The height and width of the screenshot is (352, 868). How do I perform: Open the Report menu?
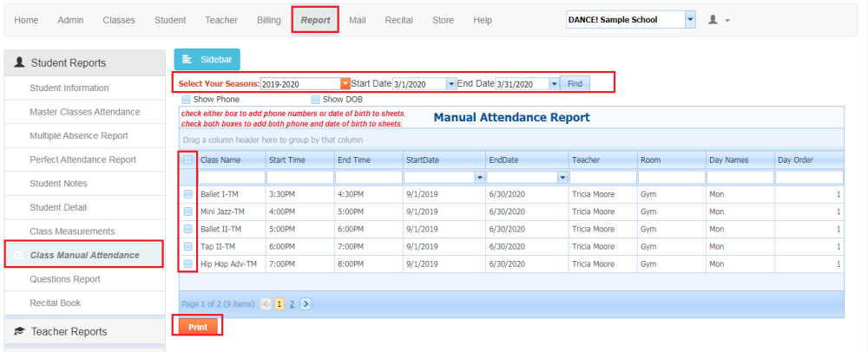[x=316, y=20]
